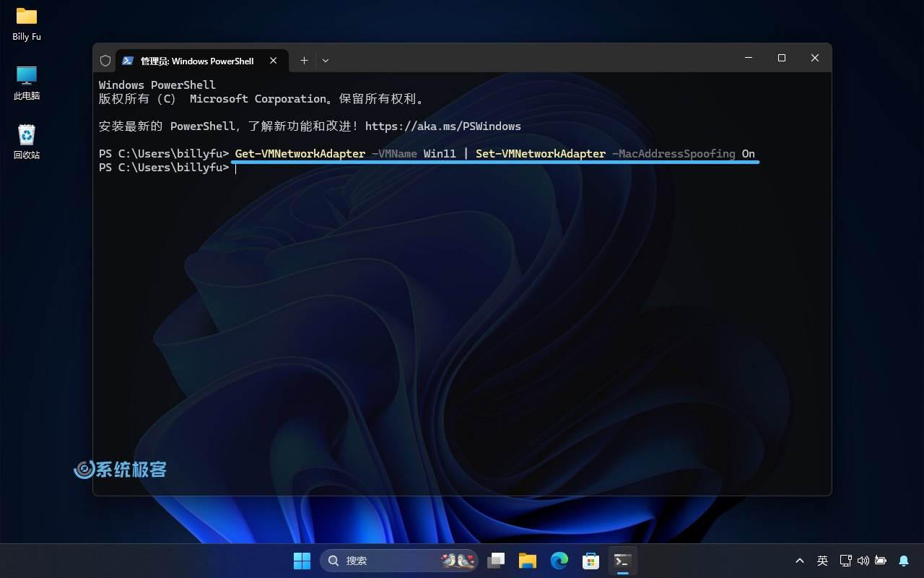Open File Explorer from the taskbar
Image resolution: width=924 pixels, height=578 pixels.
pos(528,561)
